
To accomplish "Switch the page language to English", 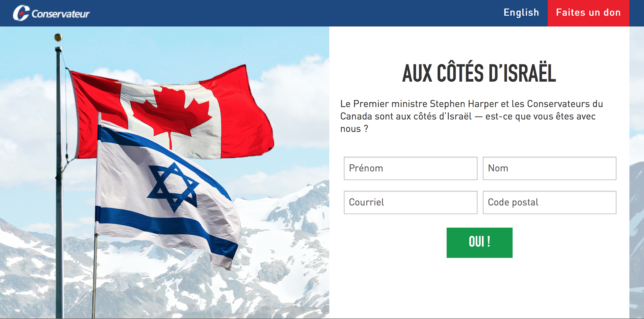I will click(x=521, y=13).
